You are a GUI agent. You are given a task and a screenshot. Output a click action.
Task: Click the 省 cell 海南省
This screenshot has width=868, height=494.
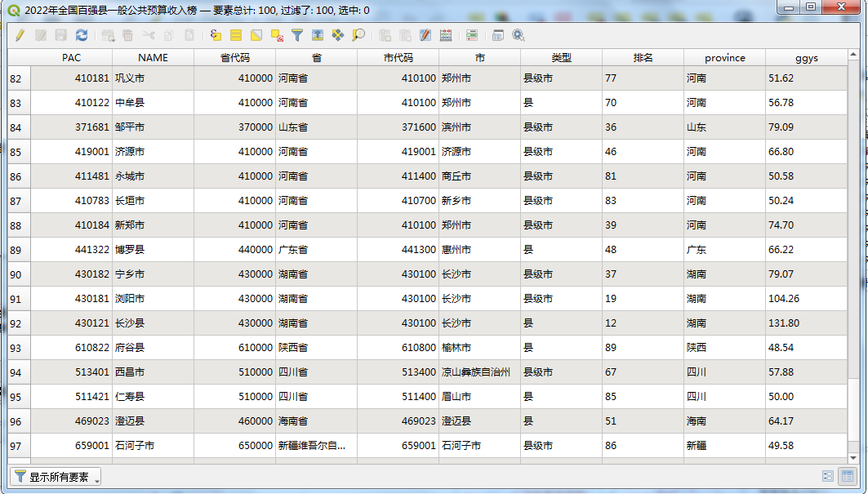(316, 421)
